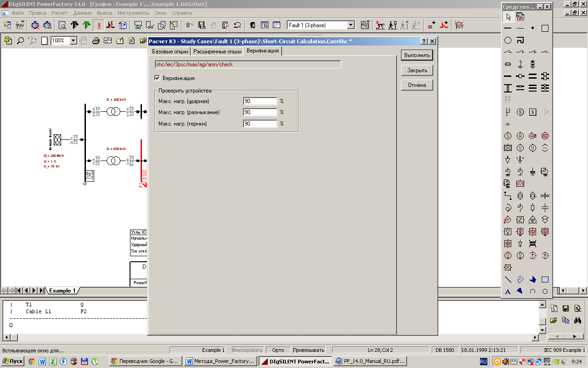Click the reset calculation undo-arrow icon

(x=237, y=25)
